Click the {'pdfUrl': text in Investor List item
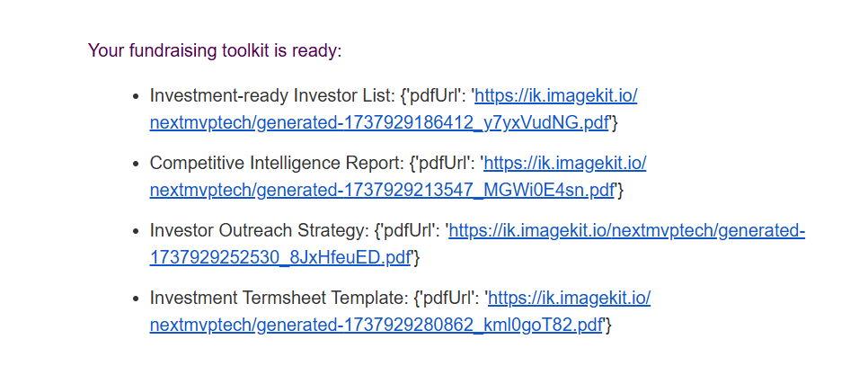This screenshot has width=868, height=366. pos(433,96)
